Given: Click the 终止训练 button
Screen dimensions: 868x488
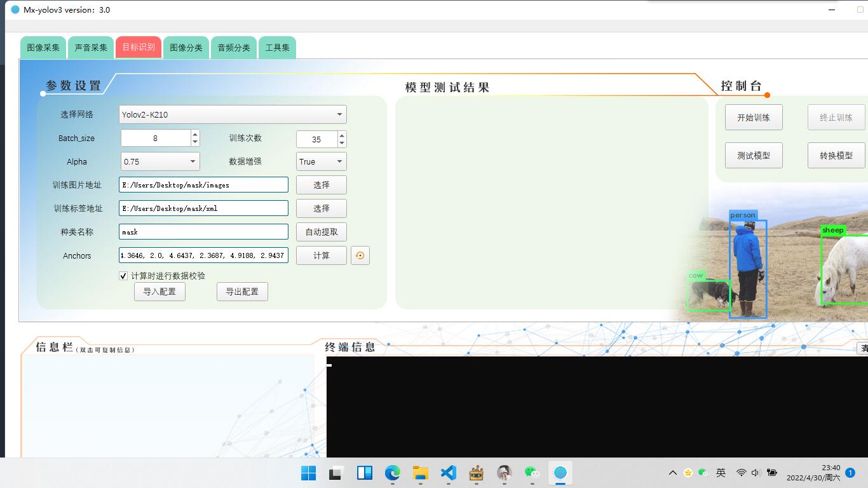Looking at the screenshot, I should [836, 118].
